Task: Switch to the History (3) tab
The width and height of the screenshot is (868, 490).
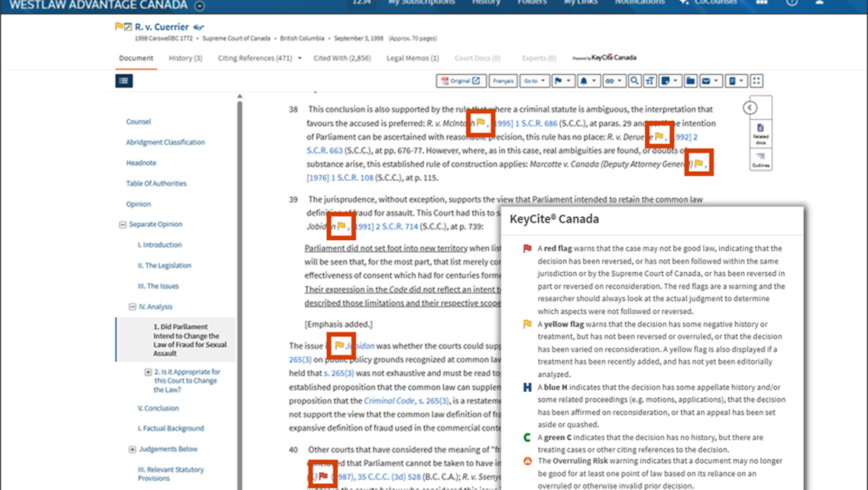Action: point(185,58)
